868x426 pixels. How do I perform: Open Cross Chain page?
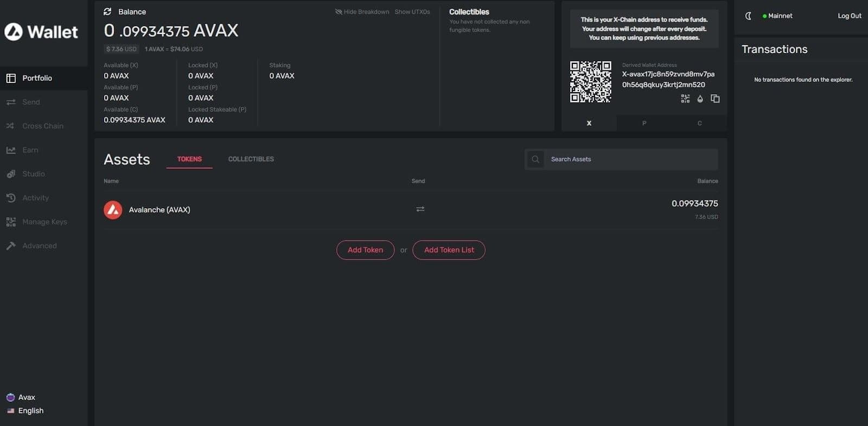coord(43,126)
